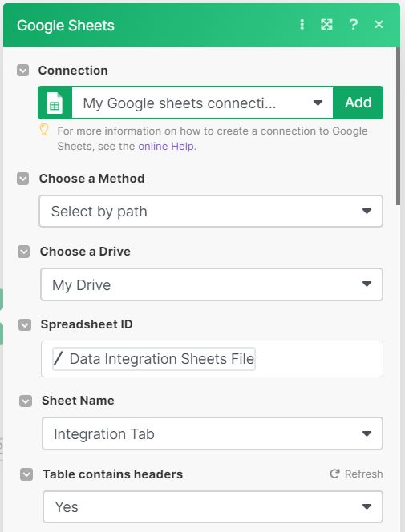Open help via the question mark icon
Screen dimensions: 405x532
[x=353, y=24]
